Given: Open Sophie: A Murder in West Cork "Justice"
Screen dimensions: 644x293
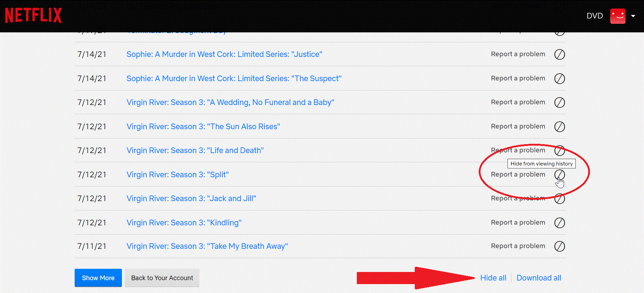Looking at the screenshot, I should [224, 54].
